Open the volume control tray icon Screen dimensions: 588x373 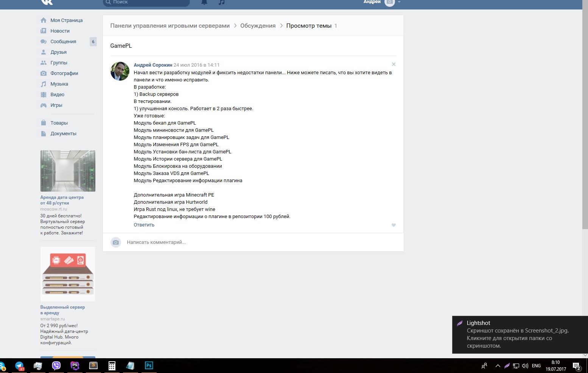(525, 366)
